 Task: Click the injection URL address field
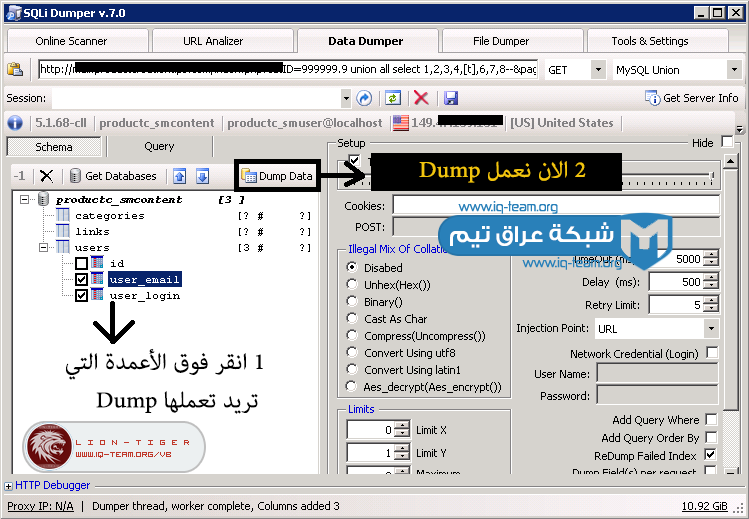288,70
